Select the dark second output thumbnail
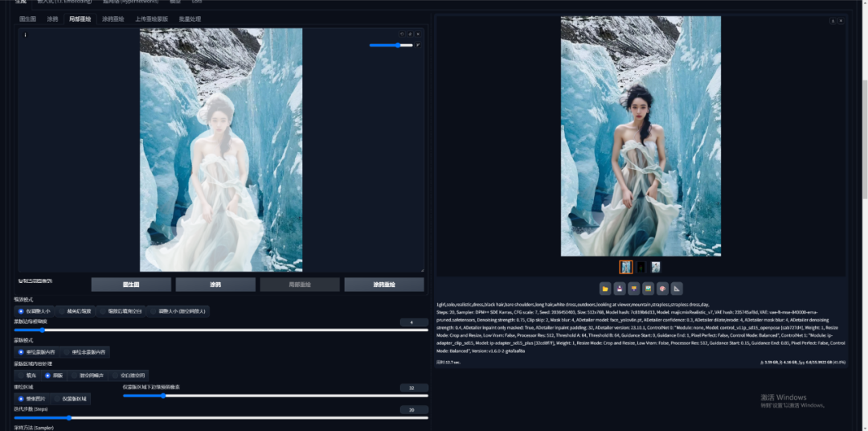Screen dimensions: 868x431 pos(641,267)
